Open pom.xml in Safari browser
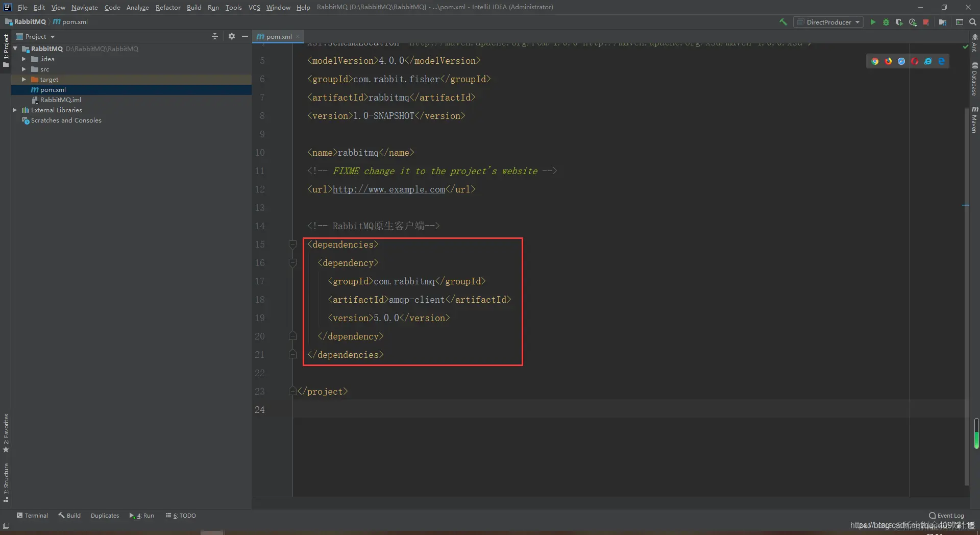The image size is (980, 535). tap(901, 61)
